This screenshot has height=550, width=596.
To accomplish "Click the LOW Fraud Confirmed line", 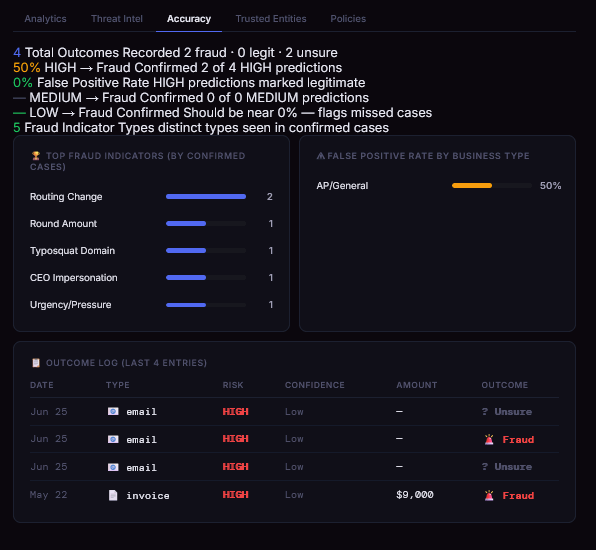I will (222, 113).
